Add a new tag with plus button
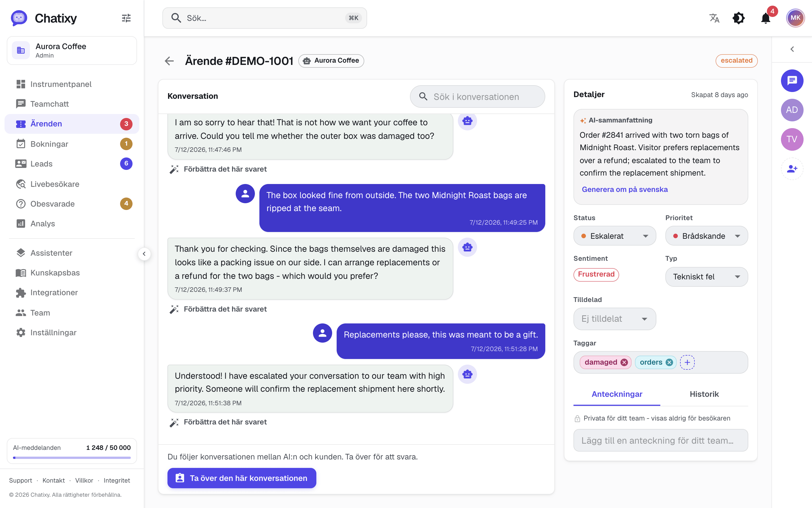 point(687,362)
